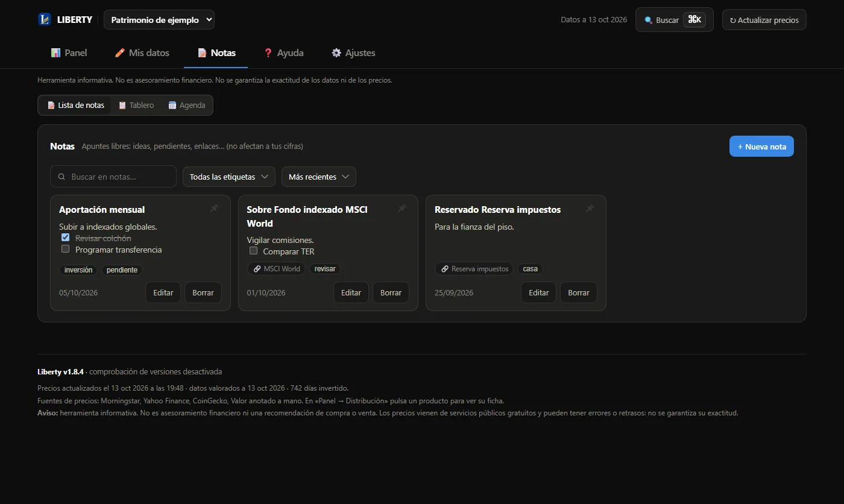The width and height of the screenshot is (844, 504).
Task: Check the Programar transferencia checkbox
Action: click(65, 249)
